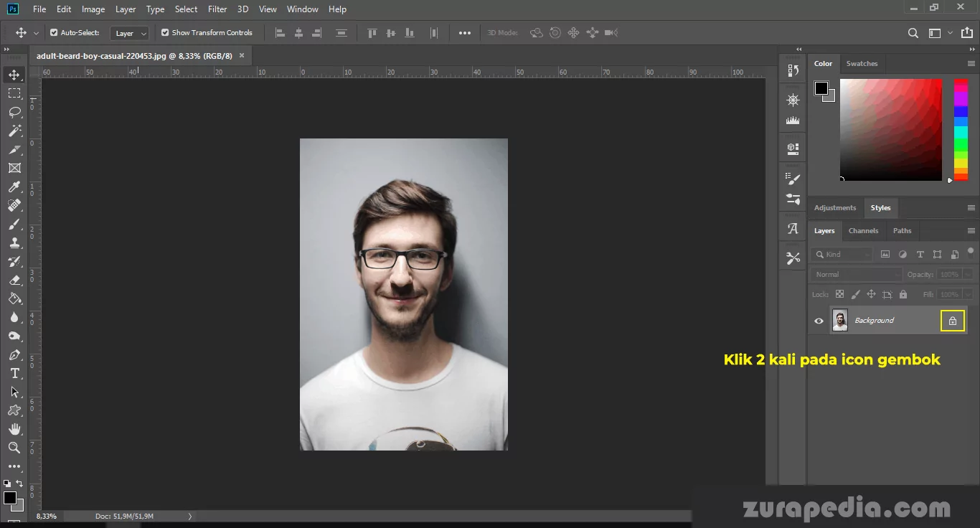Disable the Auto-Select checkbox
Image resolution: width=980 pixels, height=528 pixels.
54,33
